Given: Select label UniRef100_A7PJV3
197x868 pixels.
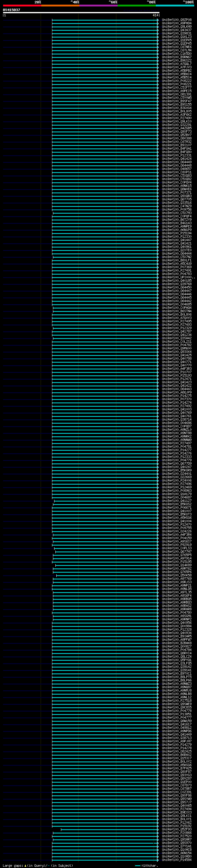Looking at the screenshot, I should click(x=176, y=67).
